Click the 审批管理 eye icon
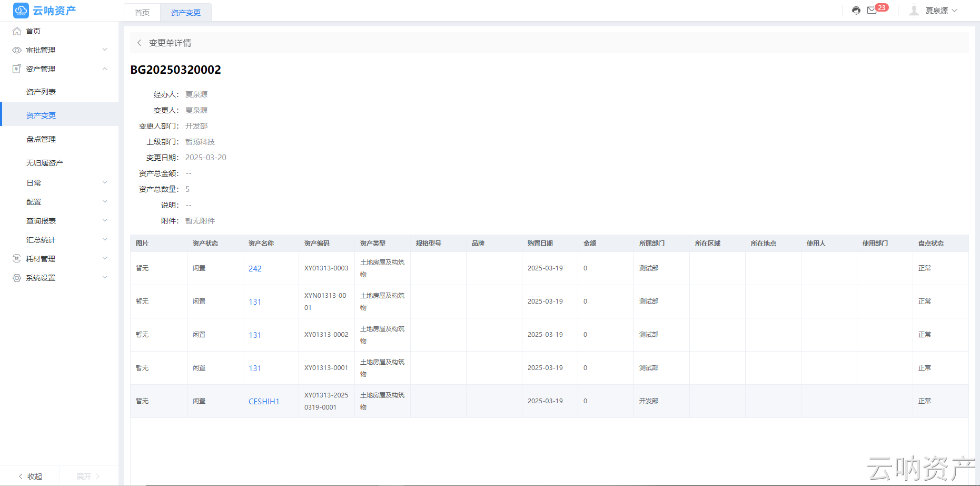 pyautogui.click(x=17, y=50)
